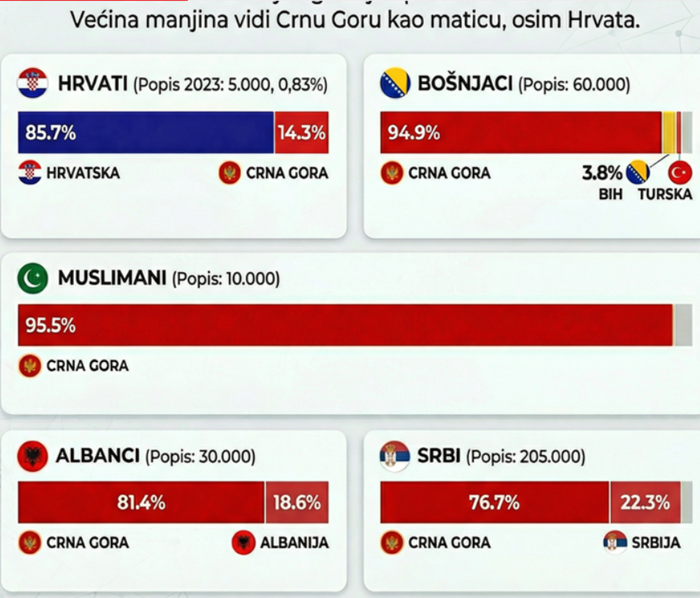Click the small Croatian flag beside HRVATSKA label
700x598 pixels.
[30, 173]
